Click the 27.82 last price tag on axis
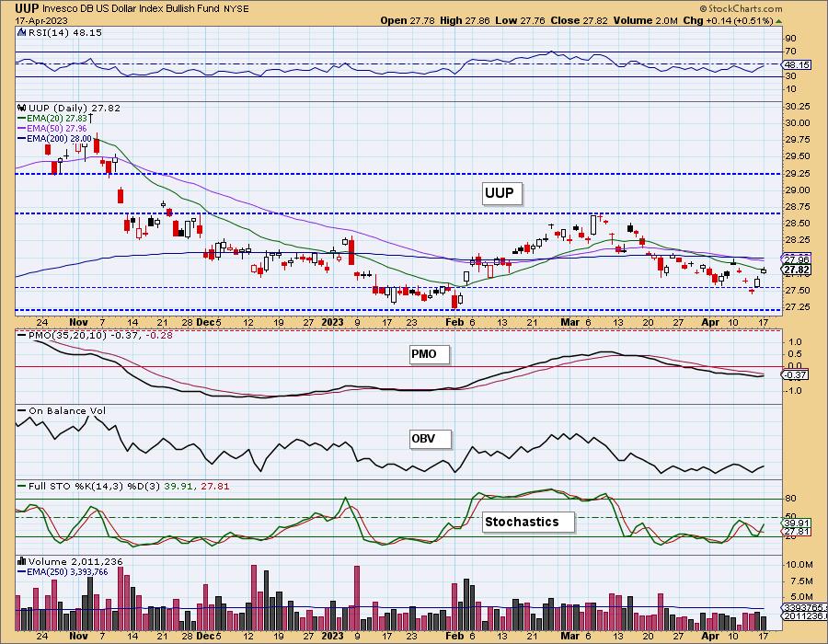828x644 pixels. pos(797,270)
